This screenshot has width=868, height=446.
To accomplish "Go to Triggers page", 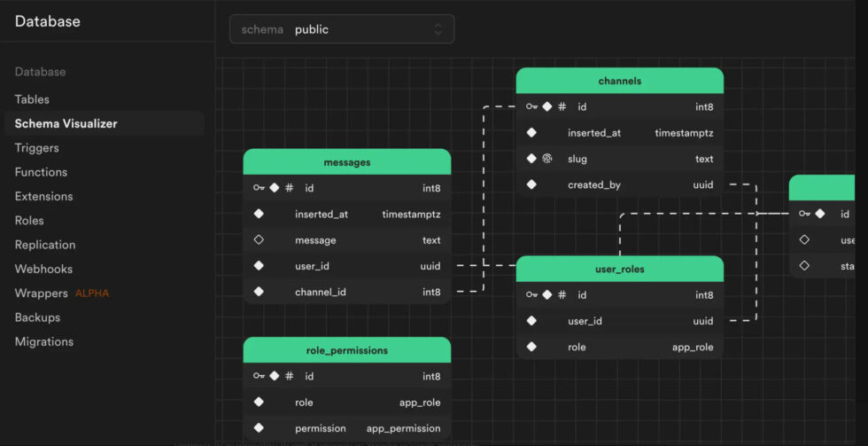I will click(x=37, y=148).
